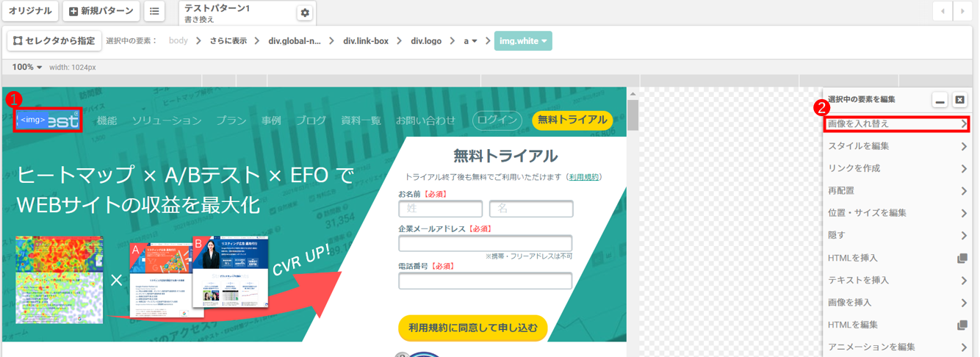This screenshot has height=357, width=980.
Task: Choose HTMLを編集 option
Action: 896,325
